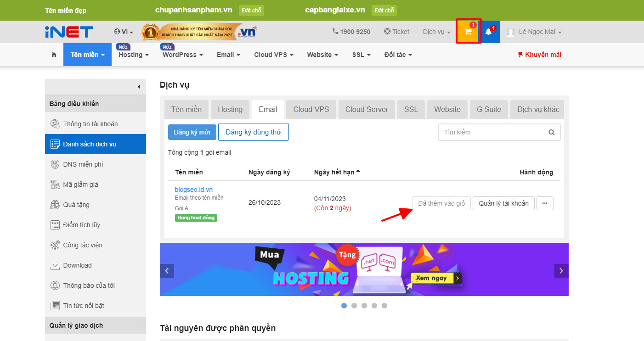Collapse the sidebar with the chevron arrow
The width and height of the screenshot is (644, 341).
point(138,87)
